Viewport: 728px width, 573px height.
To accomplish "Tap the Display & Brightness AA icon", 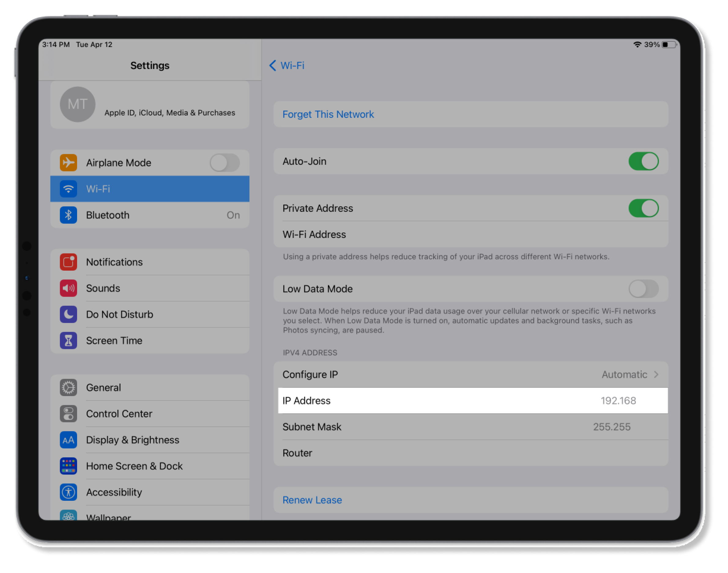I will (x=69, y=440).
